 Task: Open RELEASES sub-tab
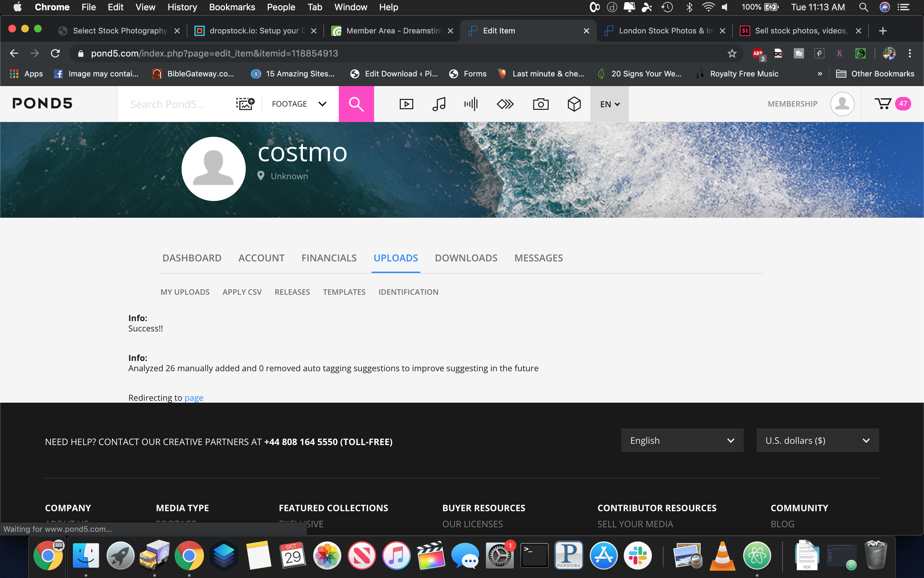[x=292, y=292]
